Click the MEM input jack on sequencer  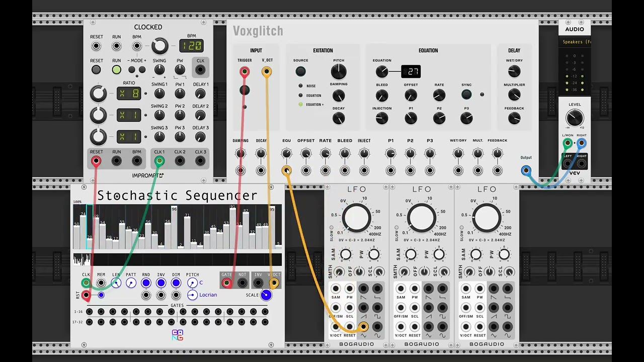pyautogui.click(x=101, y=283)
